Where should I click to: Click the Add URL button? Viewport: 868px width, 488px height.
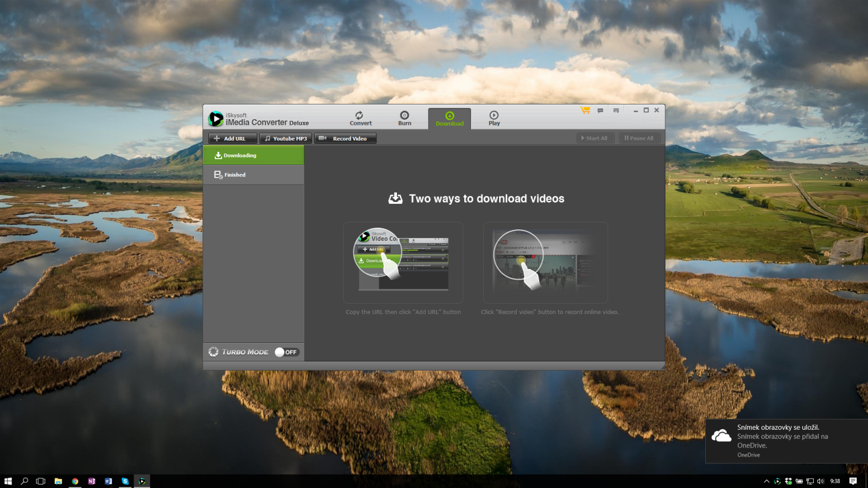232,138
